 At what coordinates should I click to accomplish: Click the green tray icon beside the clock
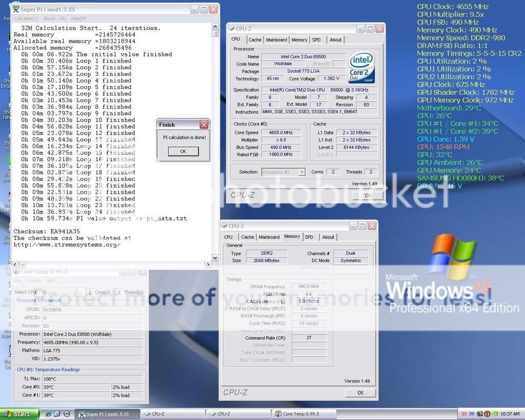click(x=495, y=414)
